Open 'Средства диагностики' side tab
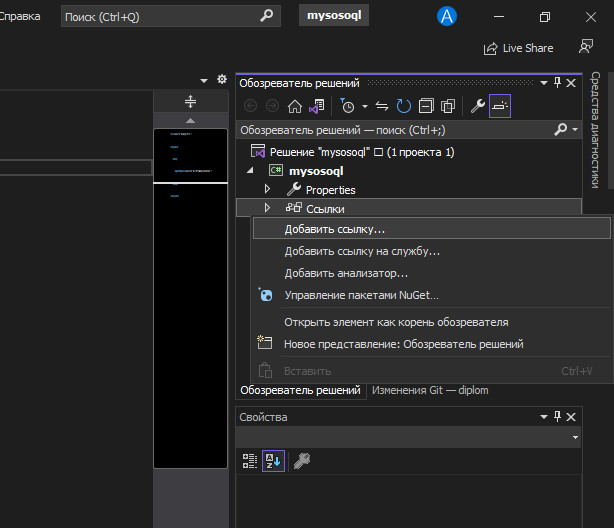Screen dimensions: 614x528 (596, 130)
